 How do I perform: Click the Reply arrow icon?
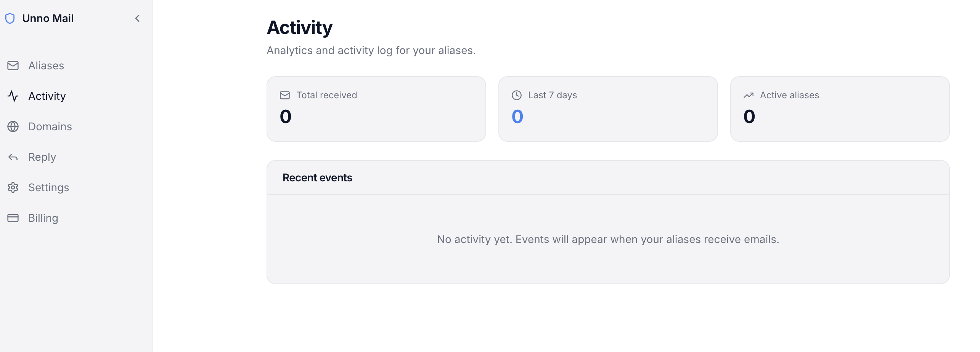13,157
